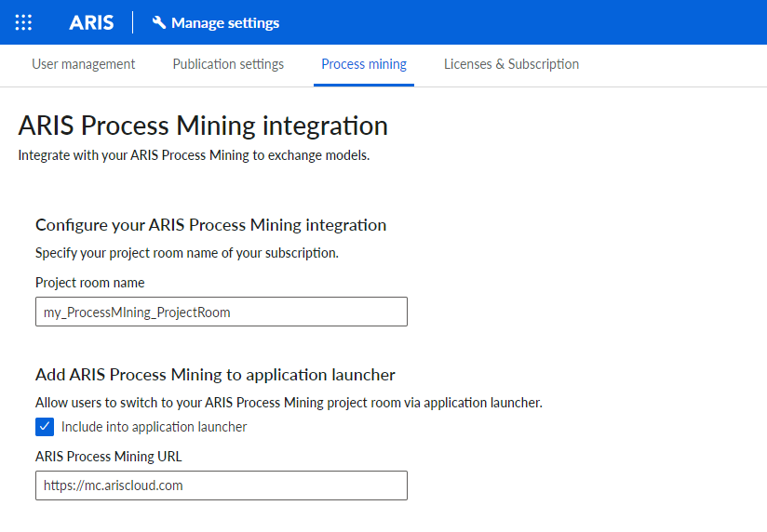Switch to the User management tab
This screenshot has height=532, width=767.
pos(83,64)
